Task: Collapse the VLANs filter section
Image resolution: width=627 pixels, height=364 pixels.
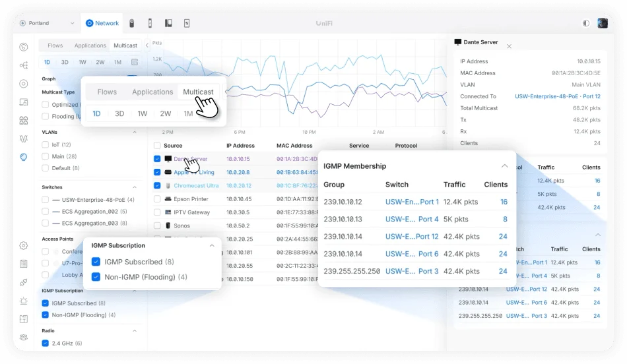Action: 135,132
